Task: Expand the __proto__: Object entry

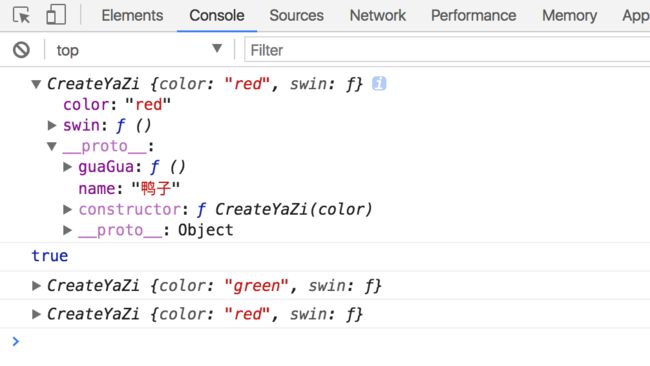Action: (x=67, y=230)
